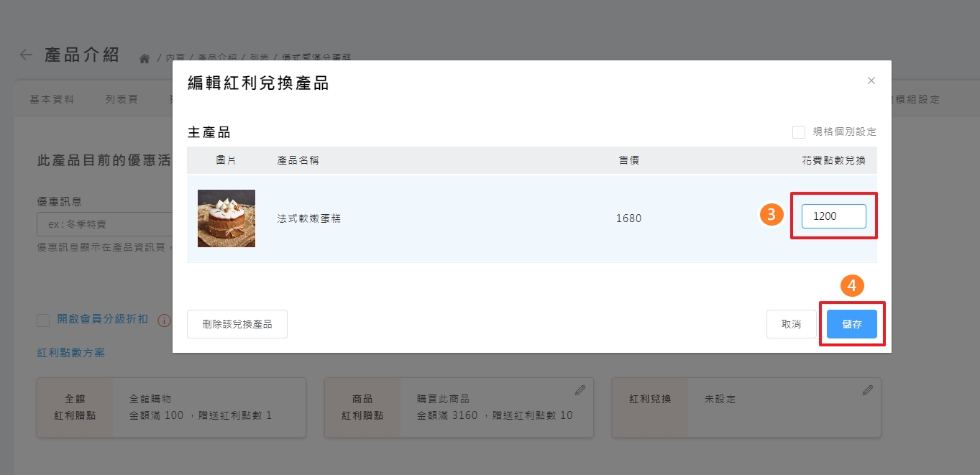Click the pencil icon on 紅利兌換 card
Viewport: 980px width, 475px height.
(x=868, y=390)
